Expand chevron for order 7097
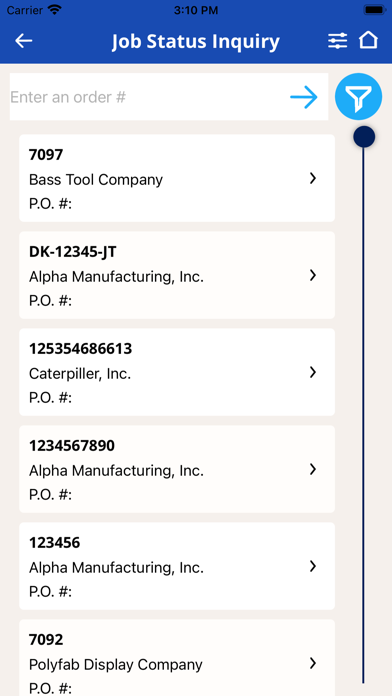The width and height of the screenshot is (392, 696). tap(313, 178)
